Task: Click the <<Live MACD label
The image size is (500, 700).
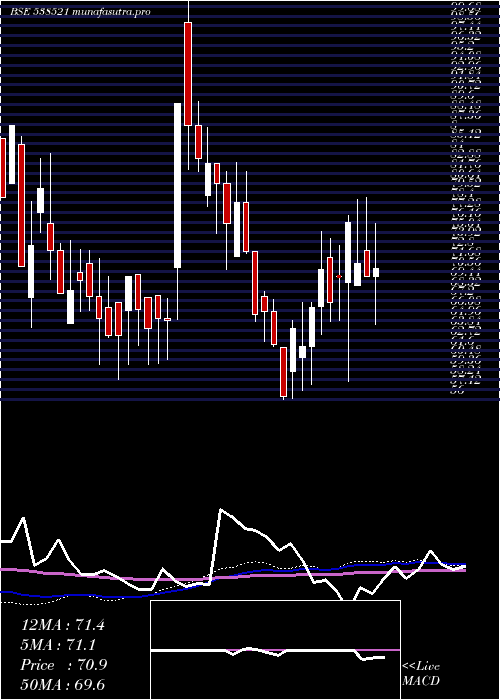Action: click(x=421, y=674)
